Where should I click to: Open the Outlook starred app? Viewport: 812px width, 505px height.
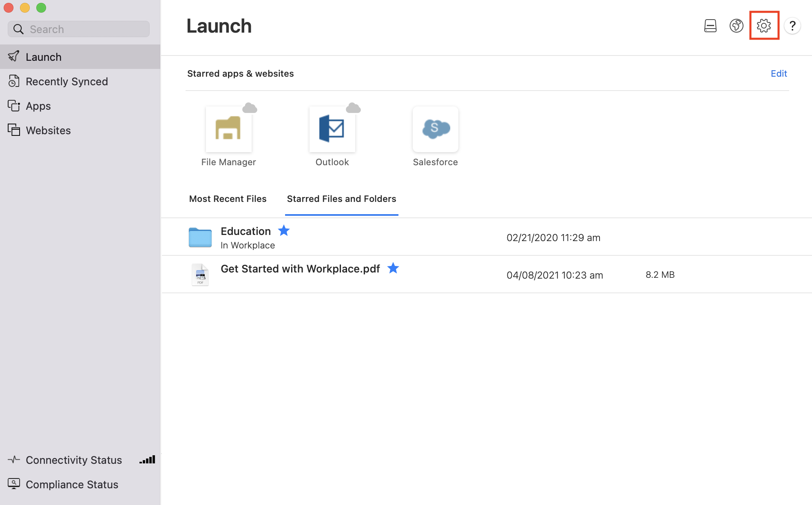point(332,128)
